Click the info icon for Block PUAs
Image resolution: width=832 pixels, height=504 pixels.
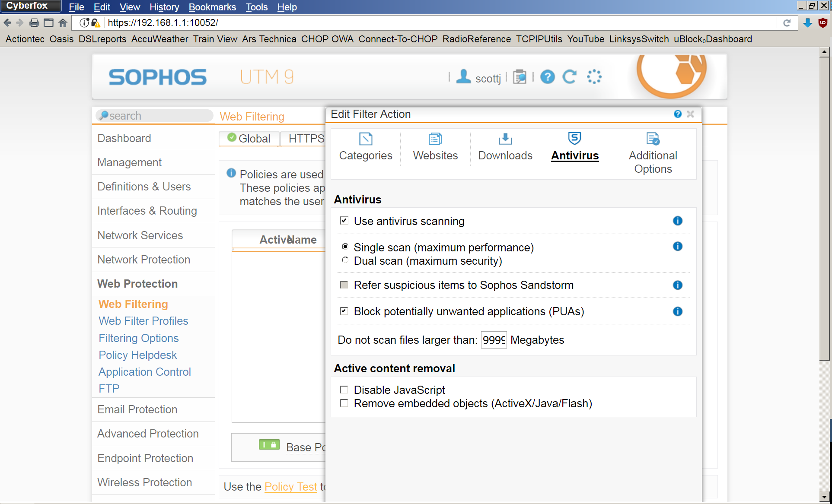point(678,311)
